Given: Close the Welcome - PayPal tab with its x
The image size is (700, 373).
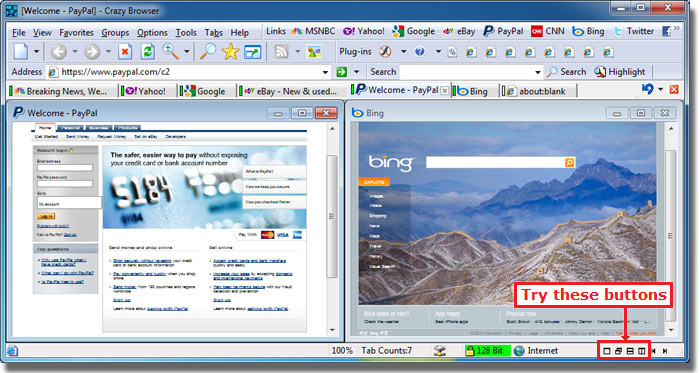Looking at the screenshot, I should point(445,91).
